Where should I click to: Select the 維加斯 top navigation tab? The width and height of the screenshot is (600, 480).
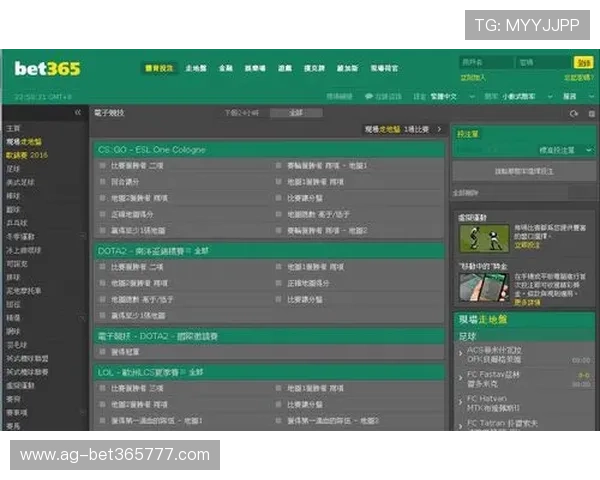tap(347, 68)
